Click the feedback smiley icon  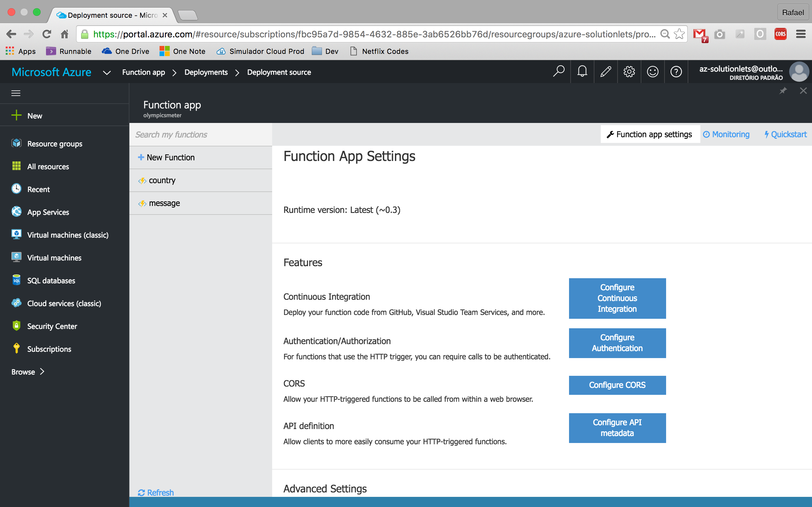(653, 71)
